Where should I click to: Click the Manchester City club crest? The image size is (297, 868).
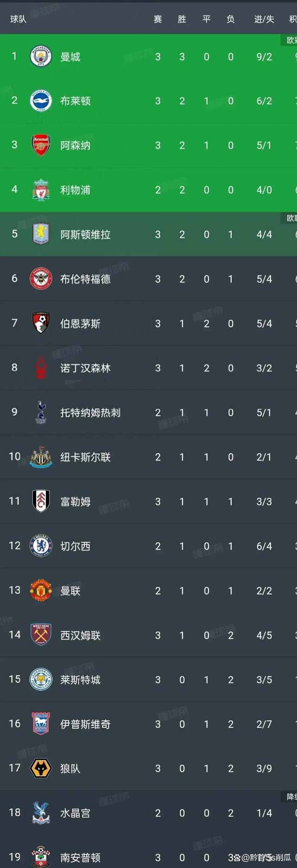[41, 57]
